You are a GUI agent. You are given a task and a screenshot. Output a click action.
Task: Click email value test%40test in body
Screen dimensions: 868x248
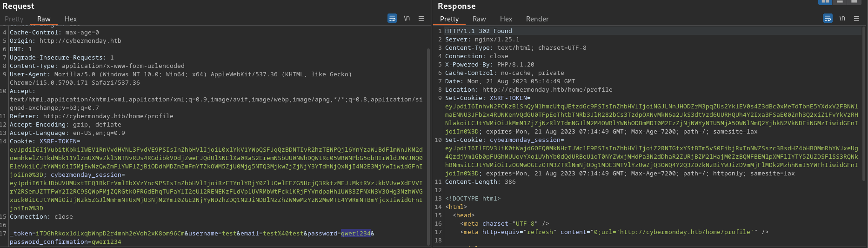[x=283, y=234]
